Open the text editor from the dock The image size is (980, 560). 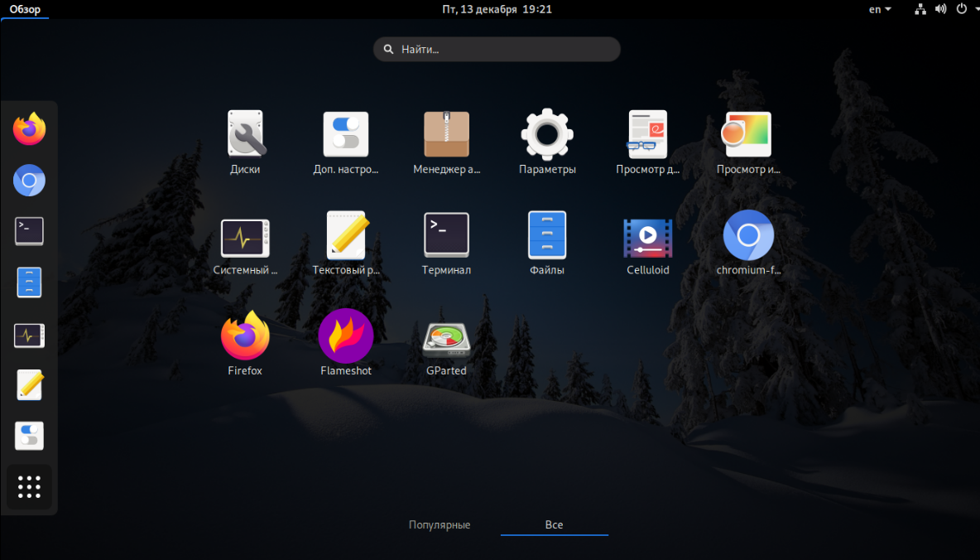29,384
